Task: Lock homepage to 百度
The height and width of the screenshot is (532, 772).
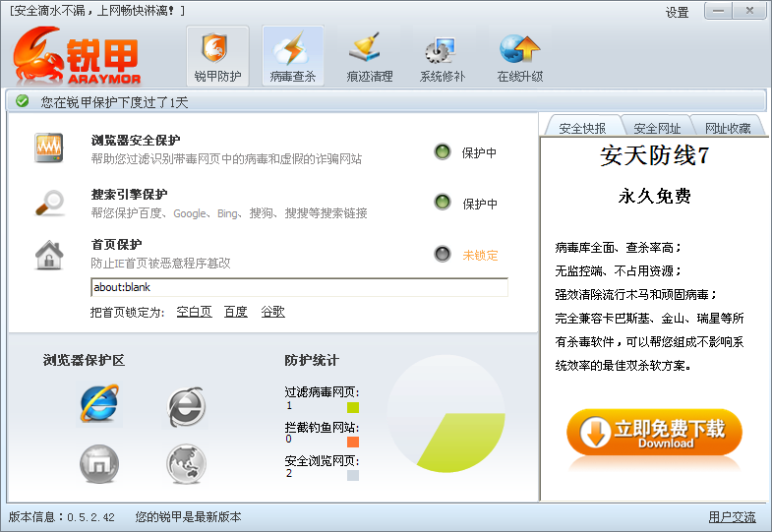Action: 236,312
